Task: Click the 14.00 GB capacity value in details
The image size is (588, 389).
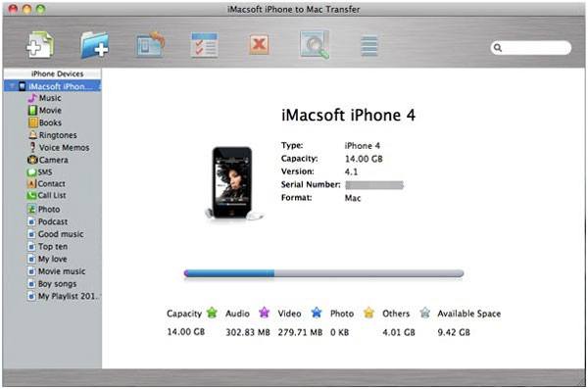Action: click(x=364, y=159)
